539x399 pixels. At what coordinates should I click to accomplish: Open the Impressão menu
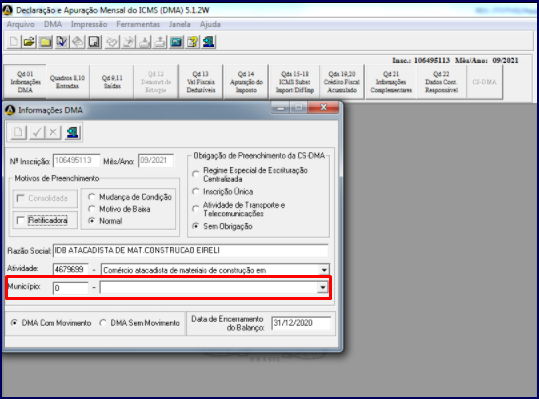[x=89, y=24]
